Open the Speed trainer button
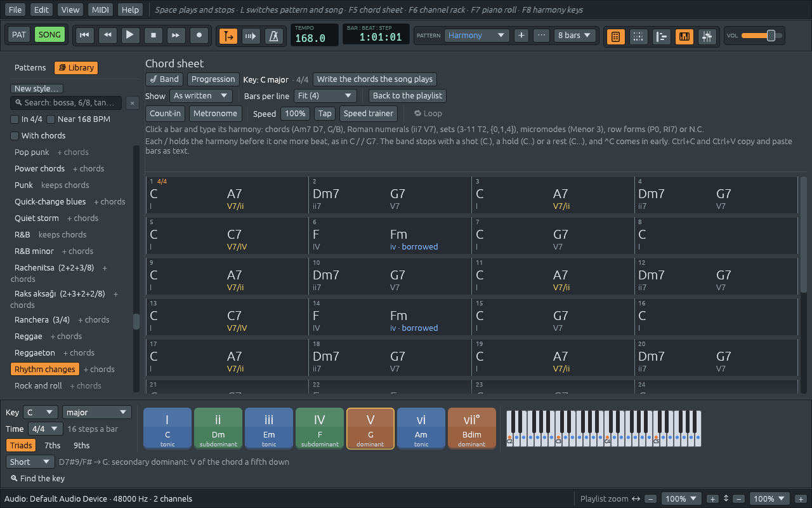Viewport: 812px width, 508px height. coord(369,114)
